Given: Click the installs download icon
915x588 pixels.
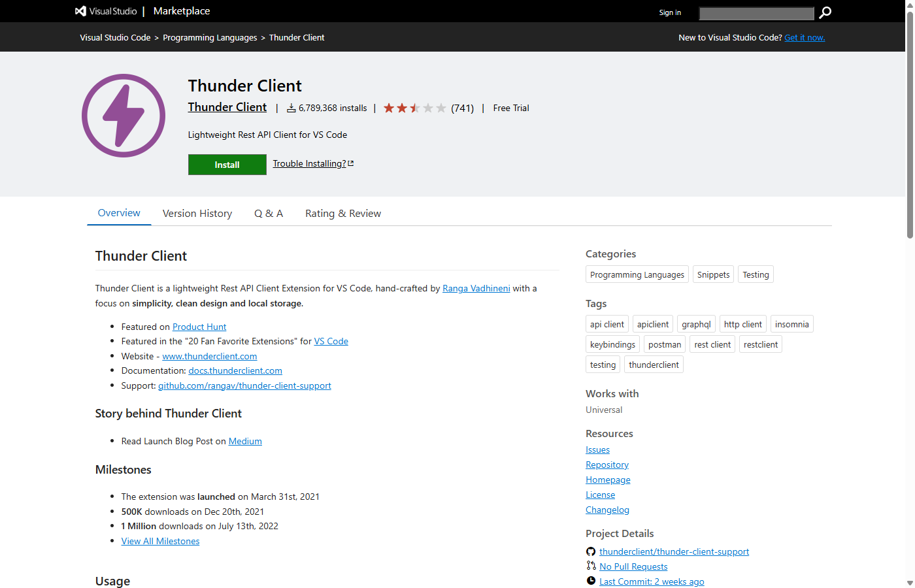Looking at the screenshot, I should (291, 108).
